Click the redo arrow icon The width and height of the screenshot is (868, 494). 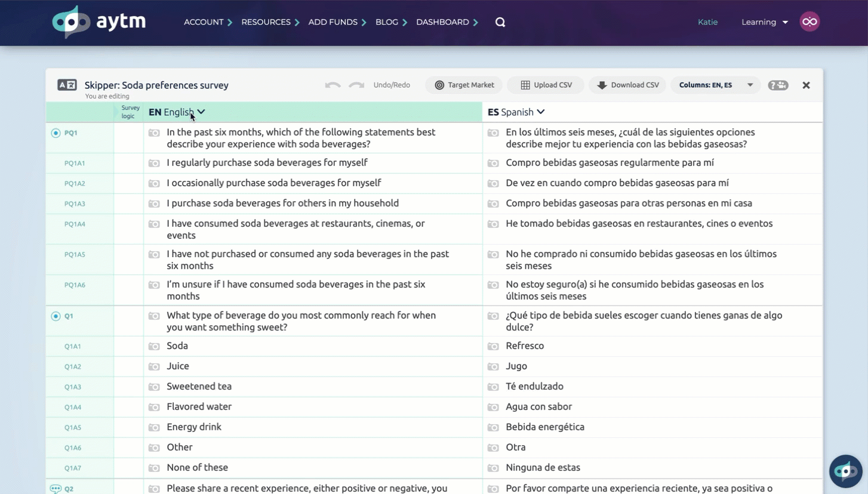click(356, 85)
